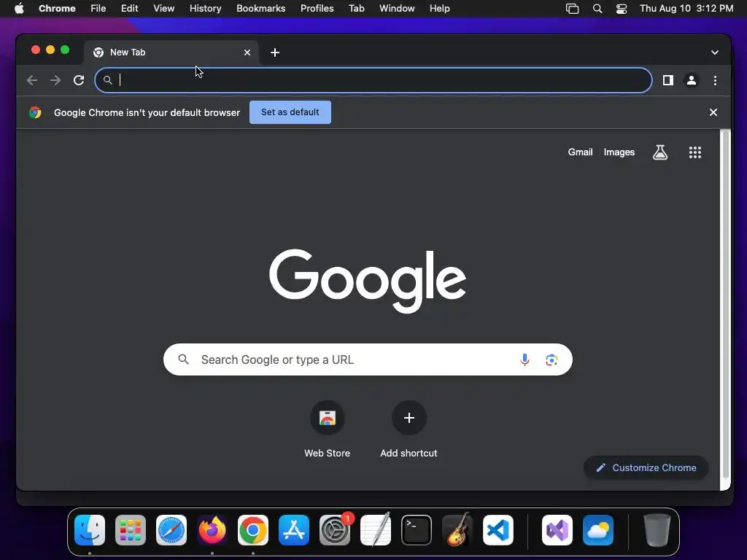
Task: Start voice search with microphone
Action: click(525, 359)
